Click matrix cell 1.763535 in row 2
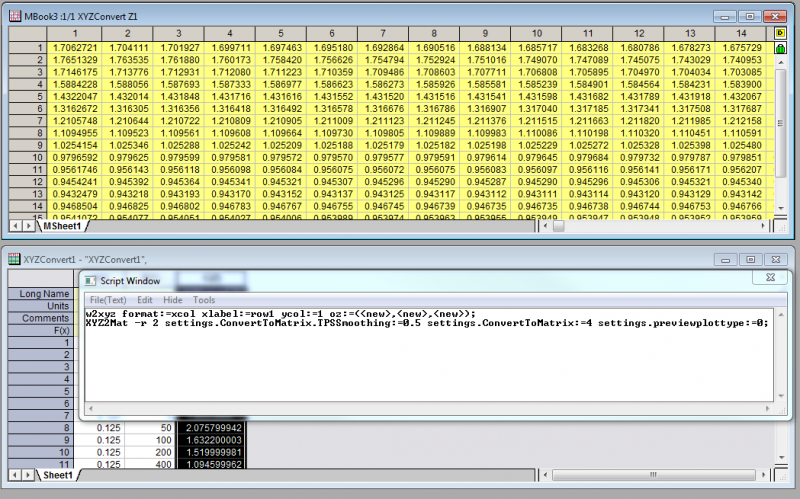 point(128,60)
